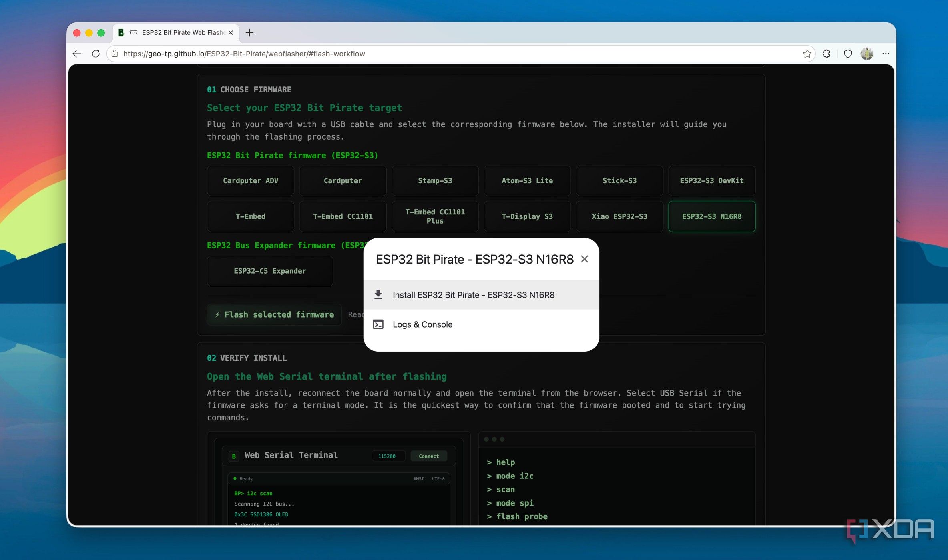Open a new tab with the plus icon
948x560 pixels.
[249, 33]
